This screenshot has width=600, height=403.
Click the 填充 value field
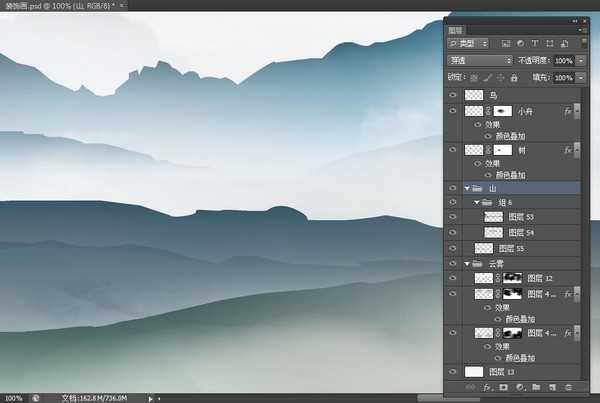click(x=564, y=78)
